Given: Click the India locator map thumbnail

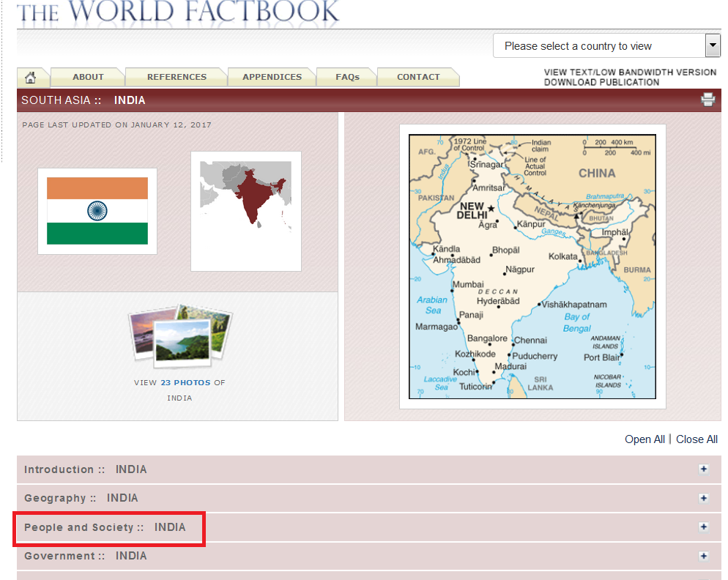Looking at the screenshot, I should (x=246, y=212).
